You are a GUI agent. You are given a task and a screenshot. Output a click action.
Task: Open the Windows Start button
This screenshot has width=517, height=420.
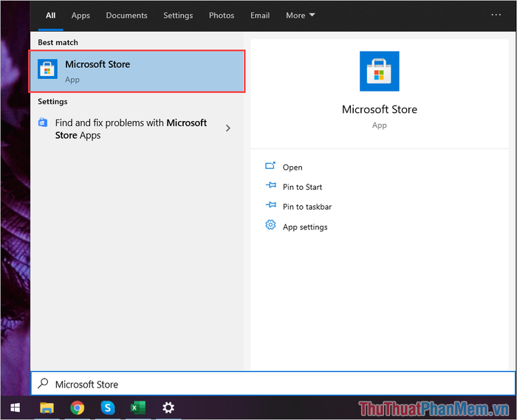click(x=16, y=407)
